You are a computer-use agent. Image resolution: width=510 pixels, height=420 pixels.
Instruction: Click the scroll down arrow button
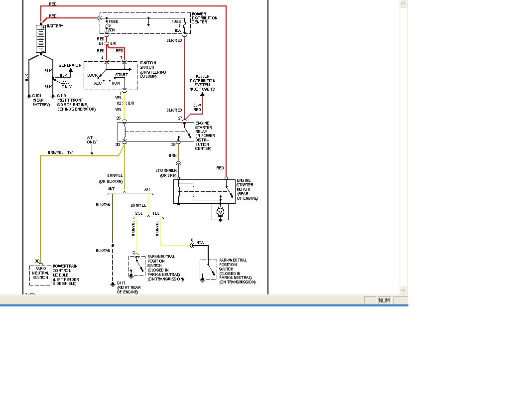[x=403, y=290]
